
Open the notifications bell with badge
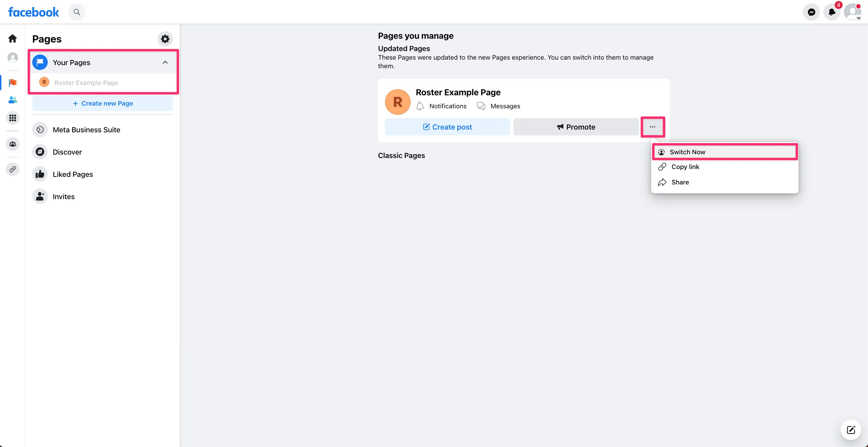point(832,12)
